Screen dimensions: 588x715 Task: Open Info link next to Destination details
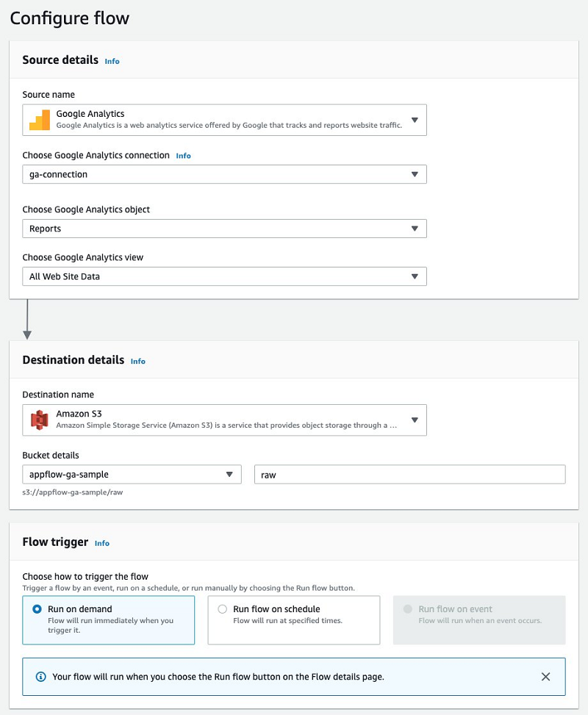click(x=137, y=361)
